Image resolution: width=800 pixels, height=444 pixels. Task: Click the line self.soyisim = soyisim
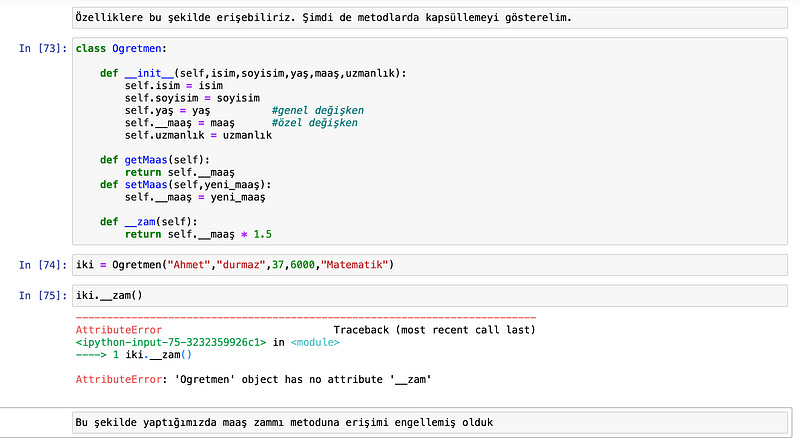192,98
